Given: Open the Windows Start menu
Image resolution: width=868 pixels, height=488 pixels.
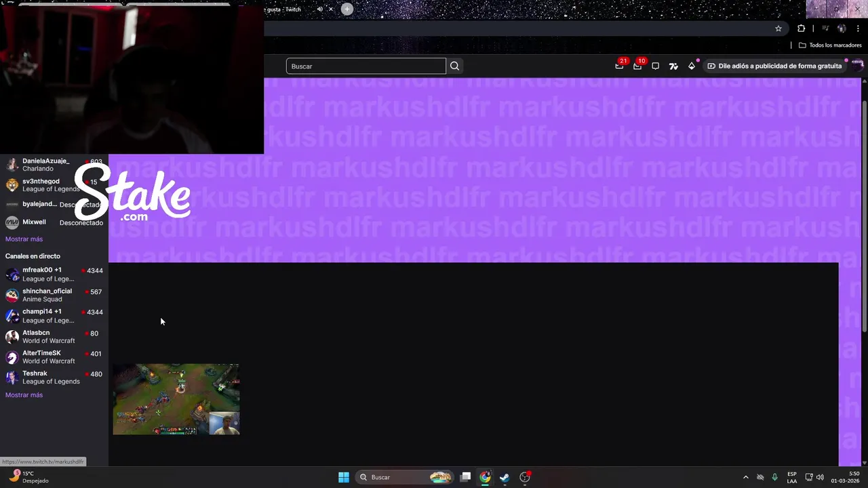Looking at the screenshot, I should (344, 477).
